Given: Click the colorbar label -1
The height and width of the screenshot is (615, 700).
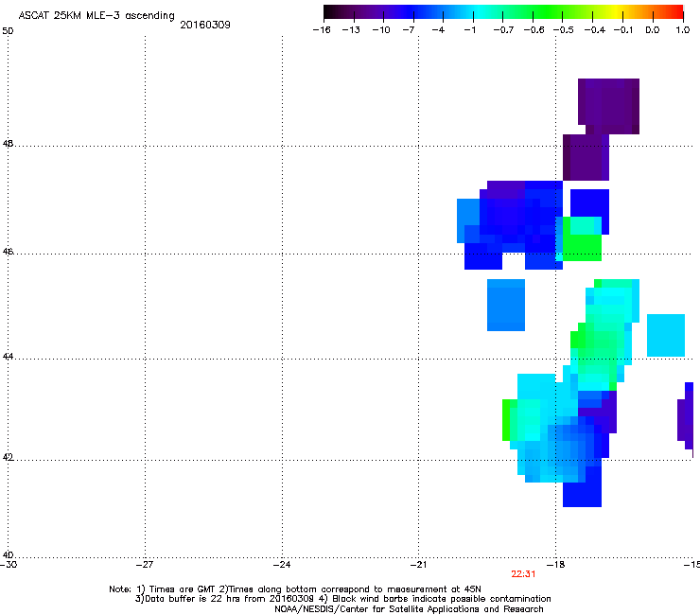Looking at the screenshot, I should coord(470,30).
